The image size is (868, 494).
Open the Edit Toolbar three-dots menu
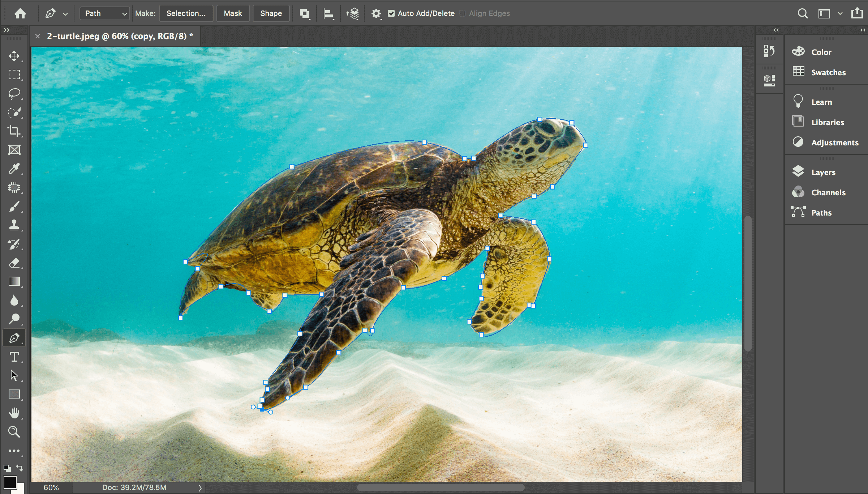14,451
